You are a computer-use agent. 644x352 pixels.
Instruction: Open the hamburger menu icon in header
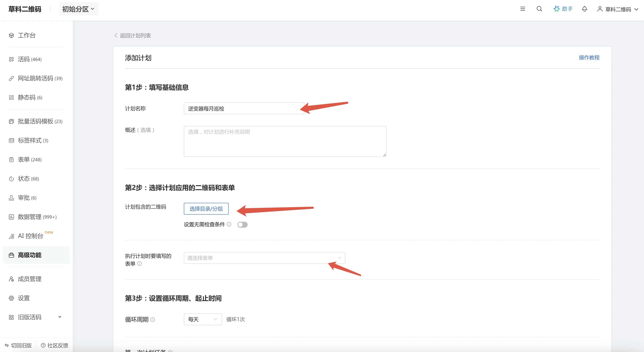tap(523, 9)
